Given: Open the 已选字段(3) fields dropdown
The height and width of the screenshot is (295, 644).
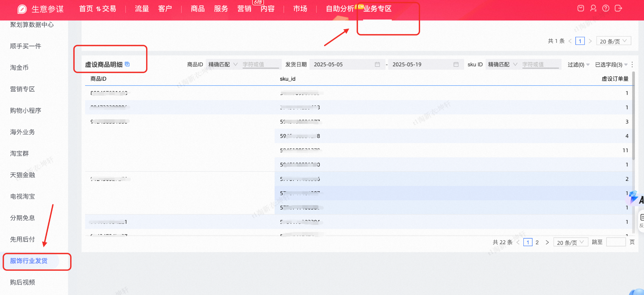Looking at the screenshot, I should [x=611, y=65].
